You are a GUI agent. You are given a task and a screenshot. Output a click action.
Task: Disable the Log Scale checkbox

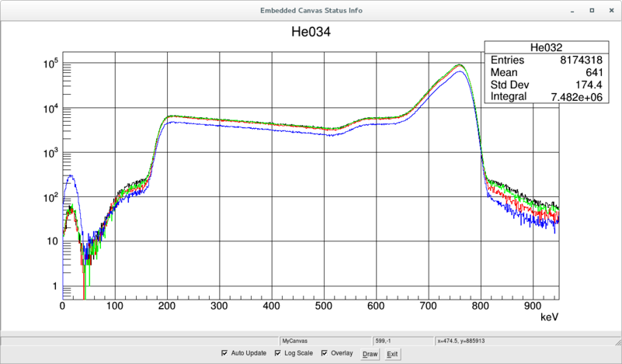pyautogui.click(x=278, y=354)
